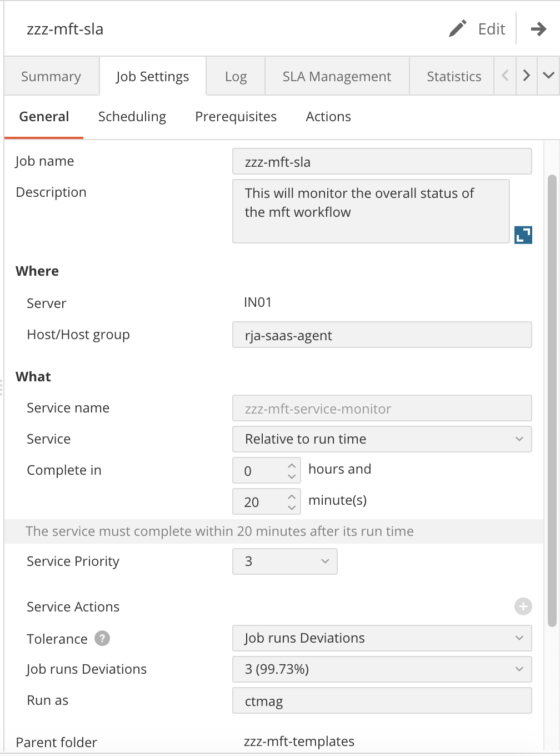Image resolution: width=560 pixels, height=756 pixels.
Task: Decrement the minutes value with the down arrow
Action: pos(291,507)
